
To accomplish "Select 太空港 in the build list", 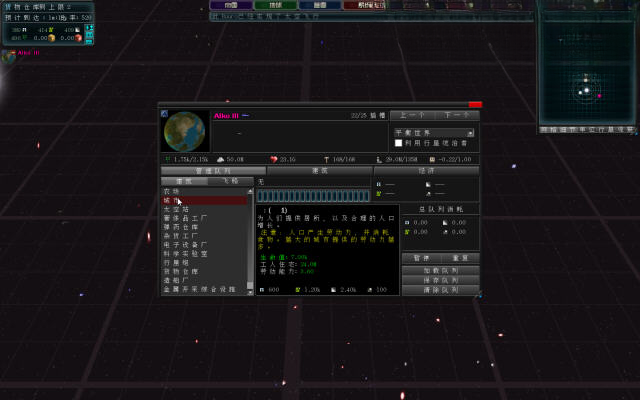I will click(x=204, y=209).
